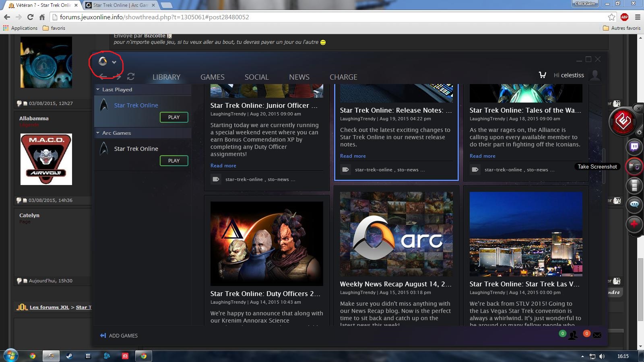This screenshot has width=644, height=362.
Task: Open Star Trek Online: Duty Officers article title
Action: [265, 294]
